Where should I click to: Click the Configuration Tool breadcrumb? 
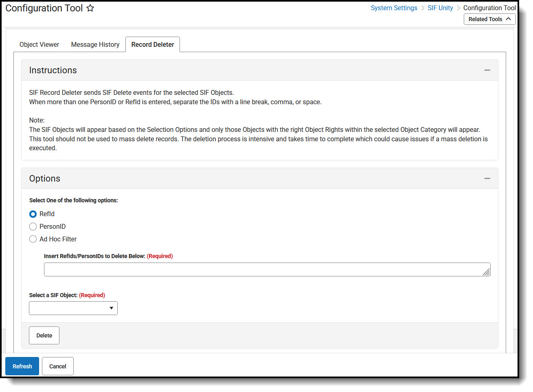click(x=489, y=8)
